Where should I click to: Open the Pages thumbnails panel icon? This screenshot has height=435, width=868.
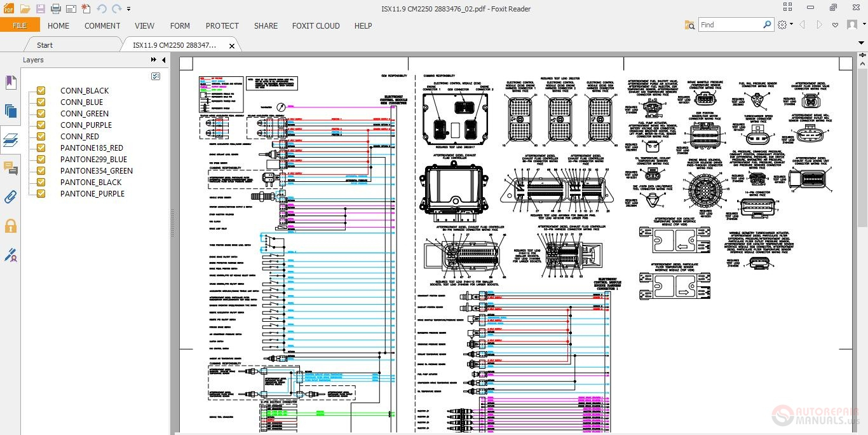pos(10,111)
